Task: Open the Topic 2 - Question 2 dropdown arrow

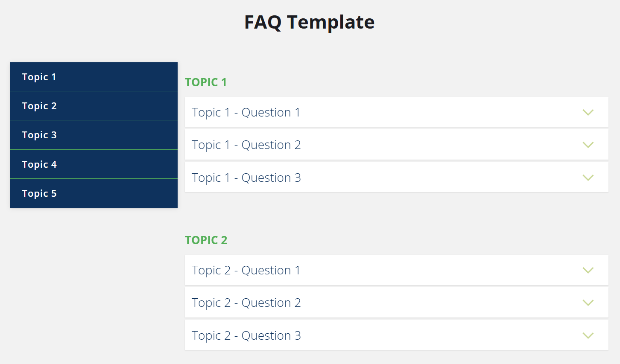Action: [x=588, y=303]
